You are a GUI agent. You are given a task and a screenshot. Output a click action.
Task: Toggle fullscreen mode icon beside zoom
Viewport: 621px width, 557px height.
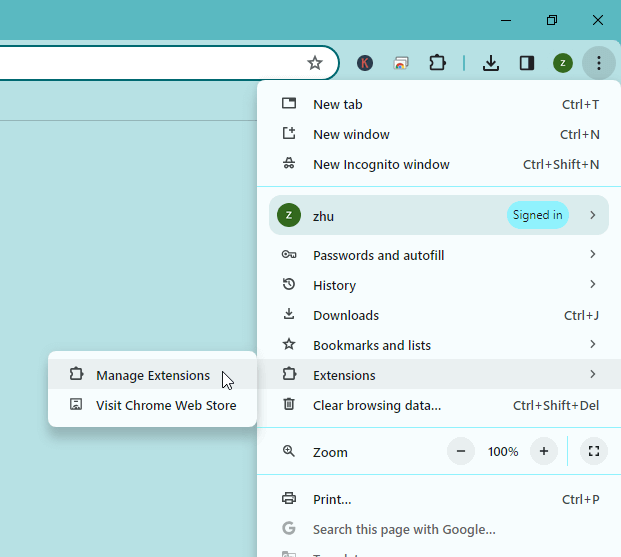[x=593, y=451]
